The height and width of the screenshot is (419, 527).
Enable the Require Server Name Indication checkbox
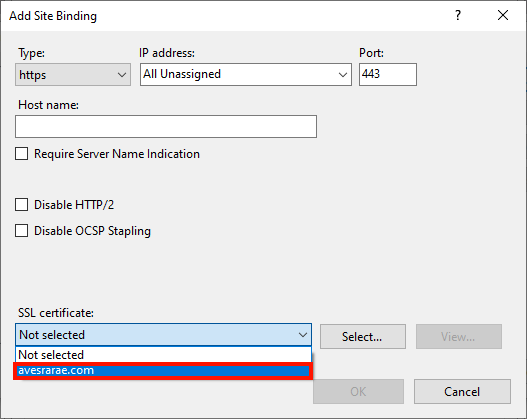(22, 154)
